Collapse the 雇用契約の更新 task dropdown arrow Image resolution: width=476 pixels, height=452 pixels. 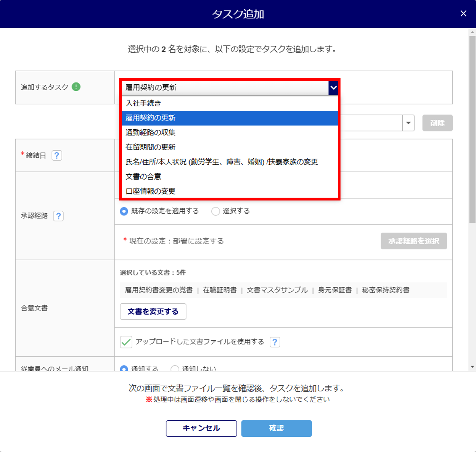333,88
